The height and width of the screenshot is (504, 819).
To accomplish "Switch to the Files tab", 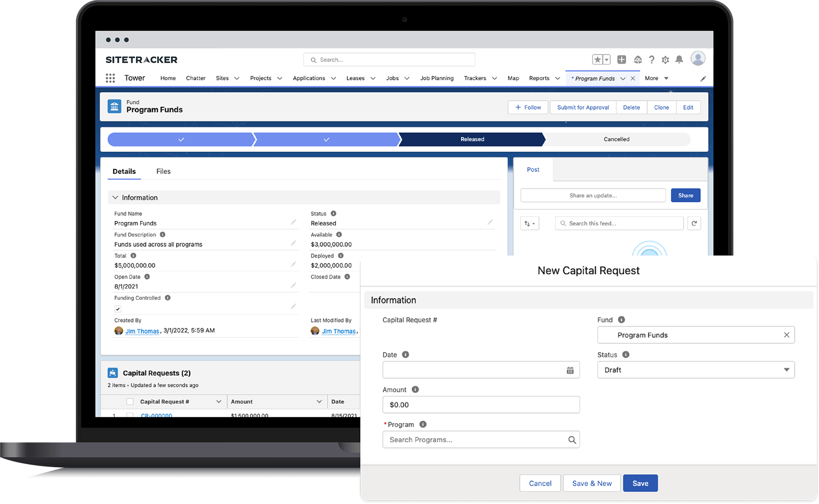I will tap(163, 171).
